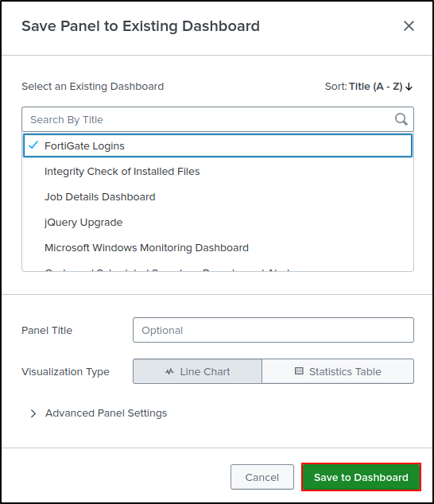The image size is (434, 504).
Task: Click the Advanced Panel Settings label
Action: pos(106,413)
